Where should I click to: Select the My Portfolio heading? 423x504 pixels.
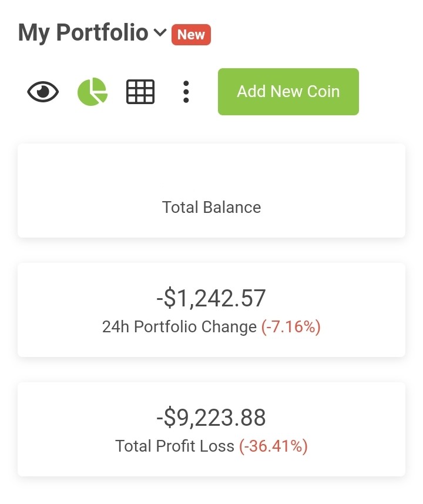pyautogui.click(x=83, y=33)
